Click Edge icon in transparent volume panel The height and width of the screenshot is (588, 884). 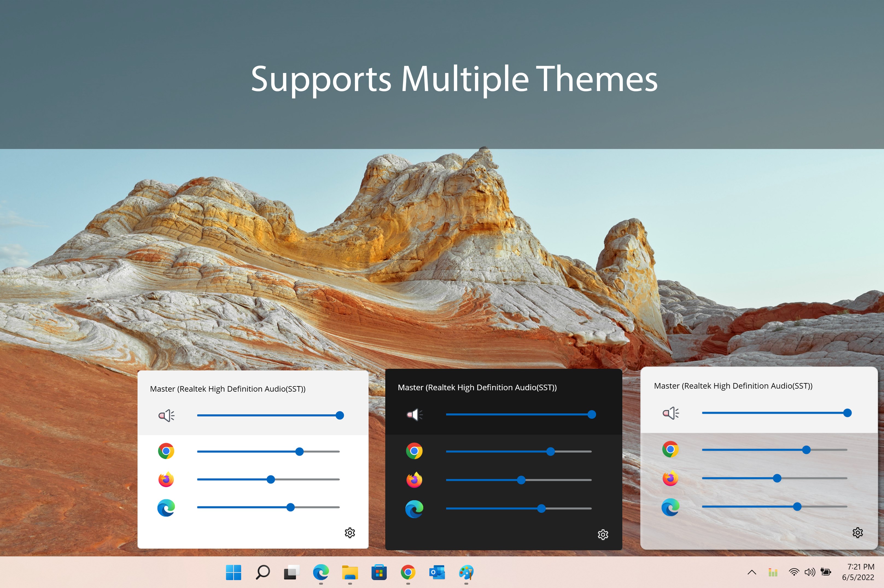(670, 507)
